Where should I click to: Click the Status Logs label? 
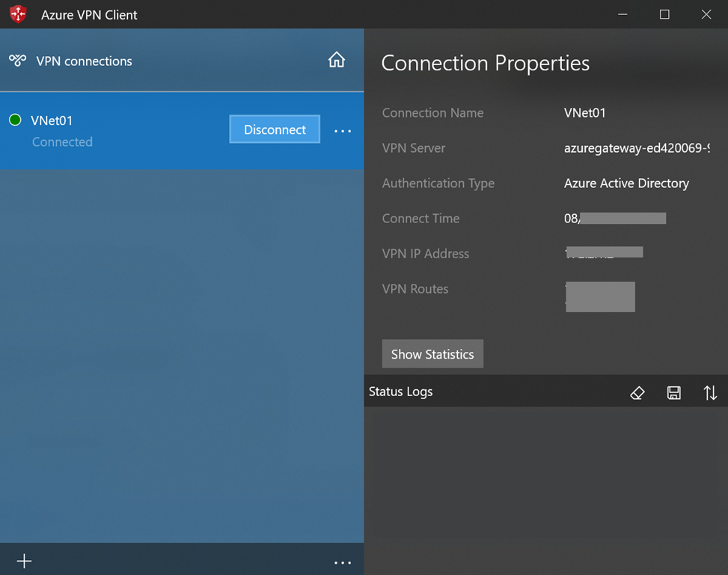401,392
